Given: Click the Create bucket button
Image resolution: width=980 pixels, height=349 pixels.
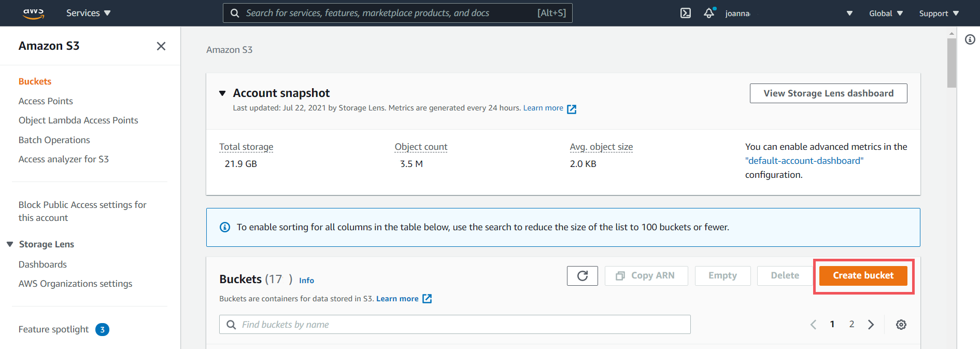Looking at the screenshot, I should tap(863, 276).
